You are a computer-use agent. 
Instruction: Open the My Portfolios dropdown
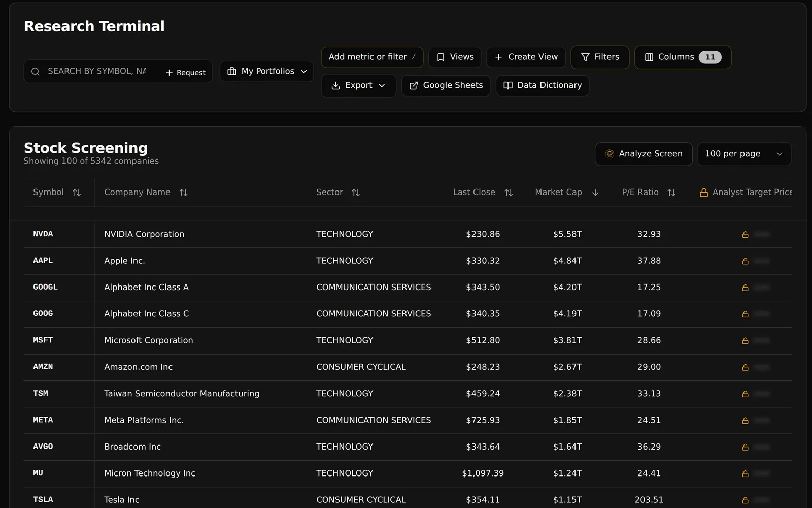267,71
